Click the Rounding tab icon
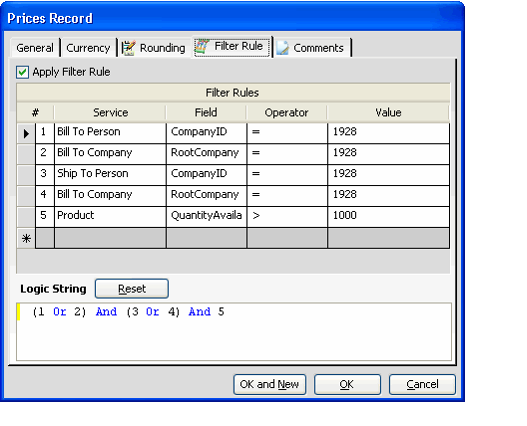The height and width of the screenshot is (426, 527). click(x=128, y=48)
